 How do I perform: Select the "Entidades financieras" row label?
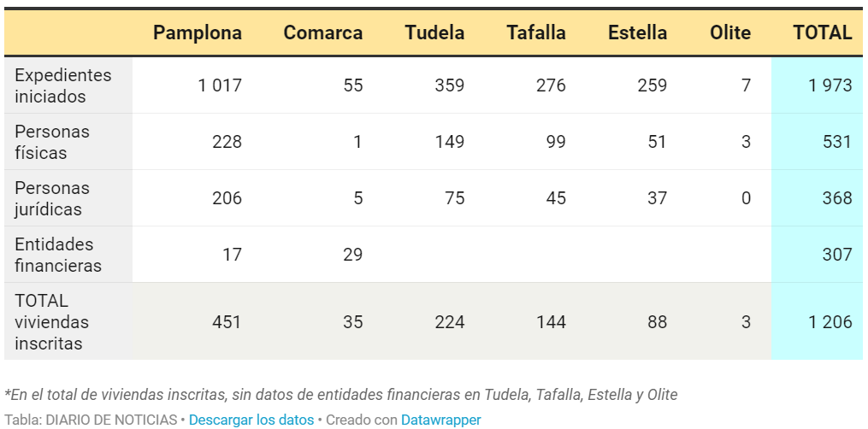(x=58, y=255)
